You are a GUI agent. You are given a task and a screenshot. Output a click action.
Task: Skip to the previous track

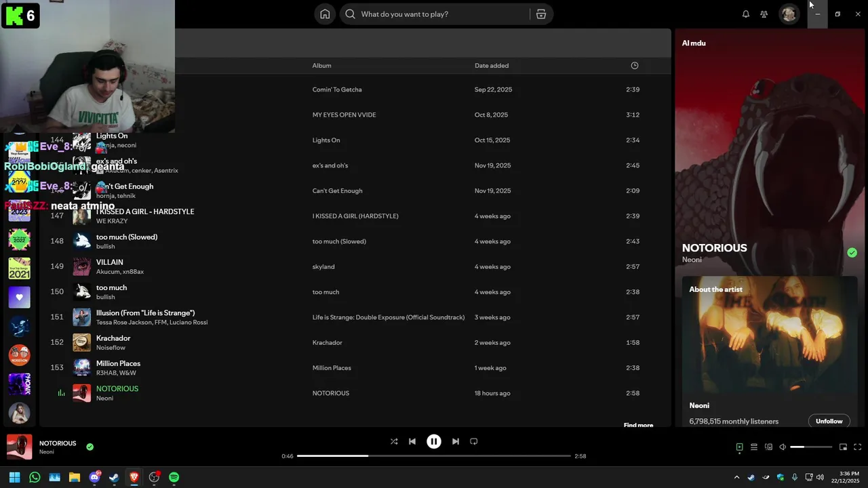tap(412, 441)
